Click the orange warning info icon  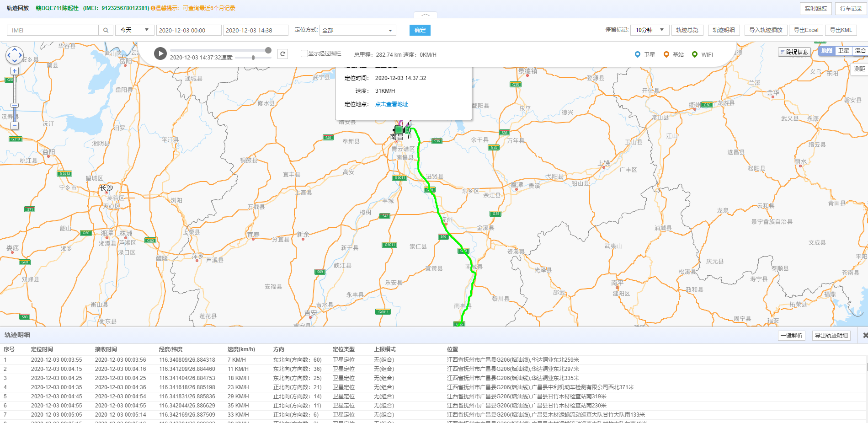[153, 8]
